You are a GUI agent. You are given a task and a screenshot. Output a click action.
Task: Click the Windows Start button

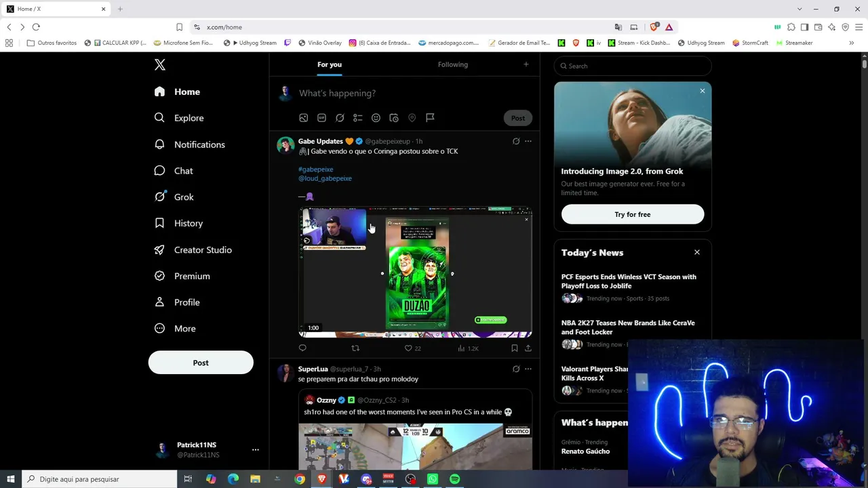click(11, 479)
